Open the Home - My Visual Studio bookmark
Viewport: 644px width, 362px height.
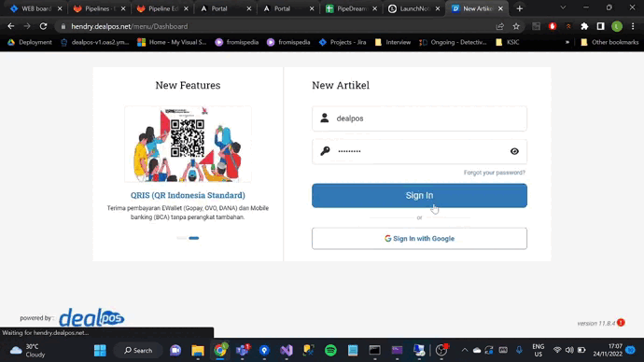(x=172, y=42)
